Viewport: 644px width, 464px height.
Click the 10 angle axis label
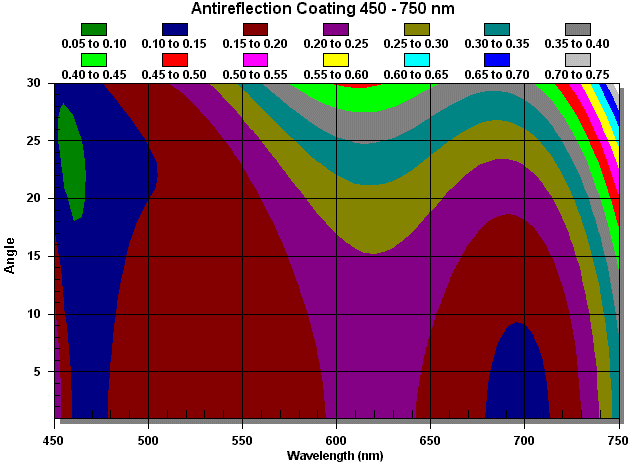[x=34, y=314]
